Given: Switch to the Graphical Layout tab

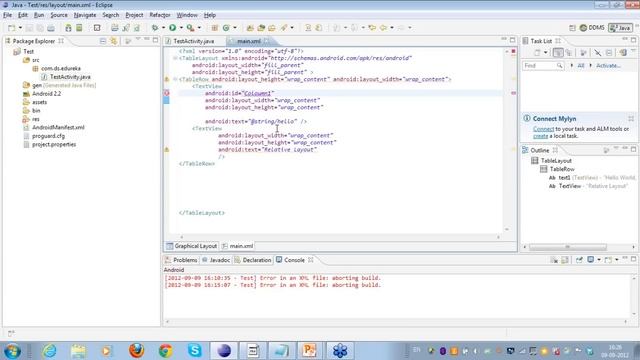Looking at the screenshot, I should pos(192,246).
